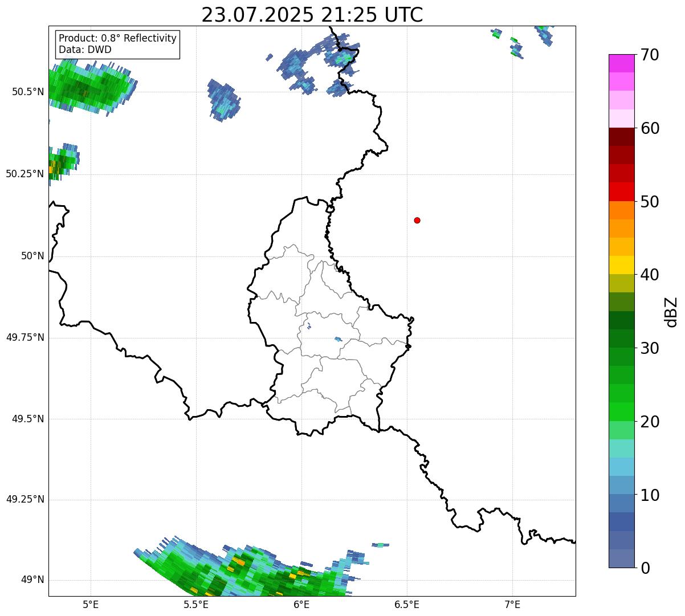The height and width of the screenshot is (616, 685).
Task: Click the 49.5°N latitude label
Action: click(x=28, y=419)
